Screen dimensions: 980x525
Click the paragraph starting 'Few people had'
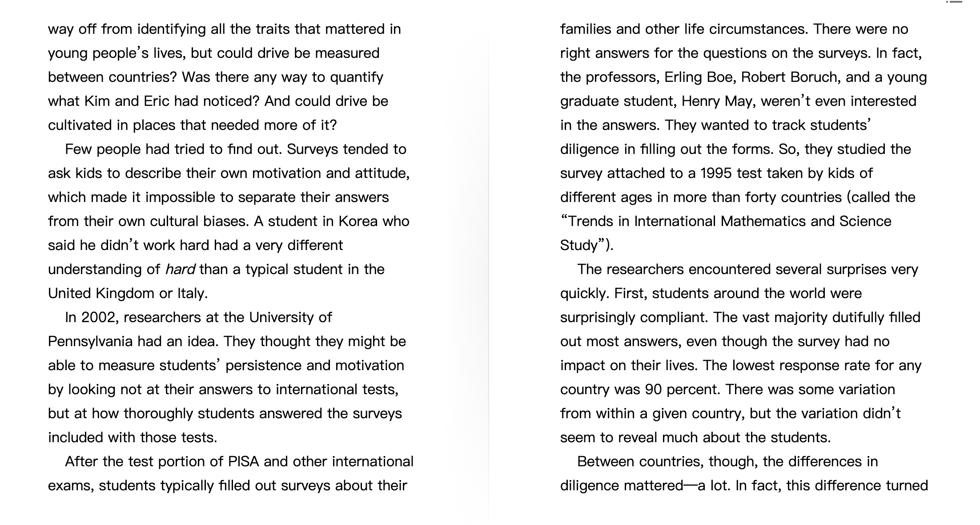[229, 221]
